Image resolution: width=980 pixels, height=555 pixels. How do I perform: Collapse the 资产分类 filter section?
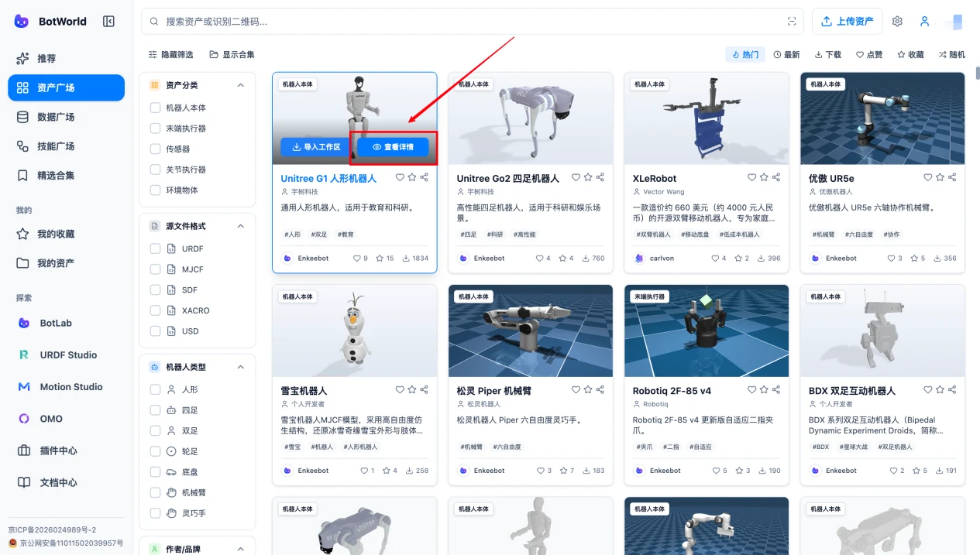point(240,85)
